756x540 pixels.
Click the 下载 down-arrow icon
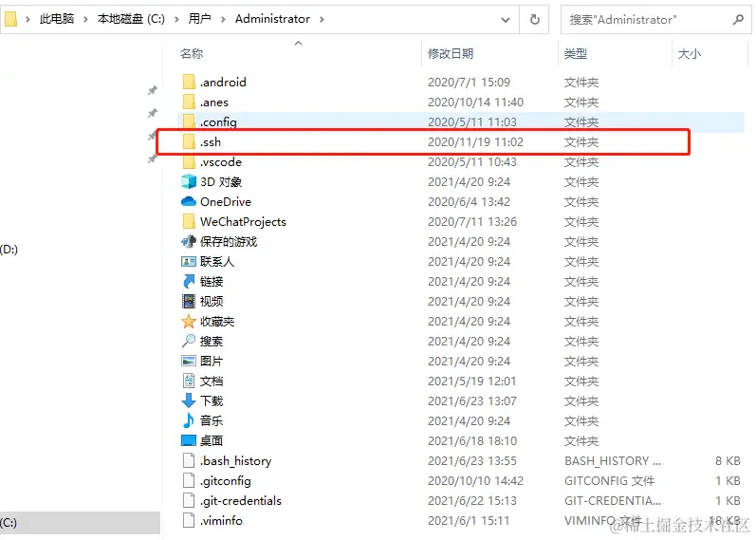[x=189, y=400]
